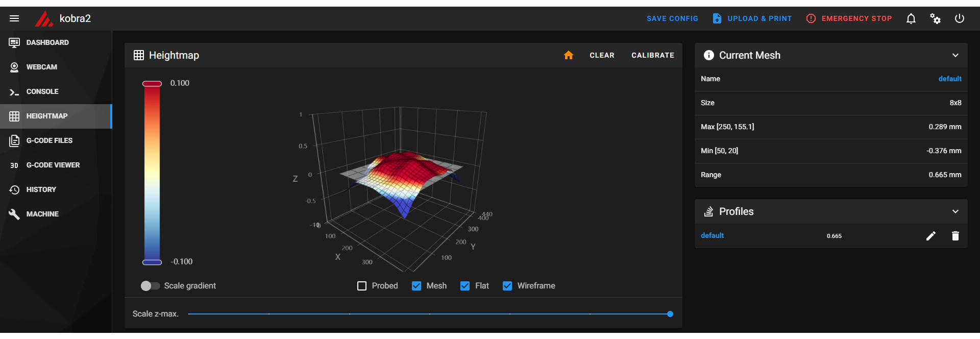This screenshot has height=339, width=980.
Task: Open the G-Code Files page
Action: click(x=50, y=140)
